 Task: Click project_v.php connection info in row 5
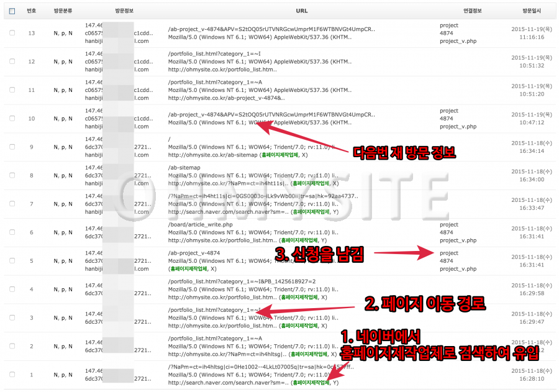coord(458,269)
